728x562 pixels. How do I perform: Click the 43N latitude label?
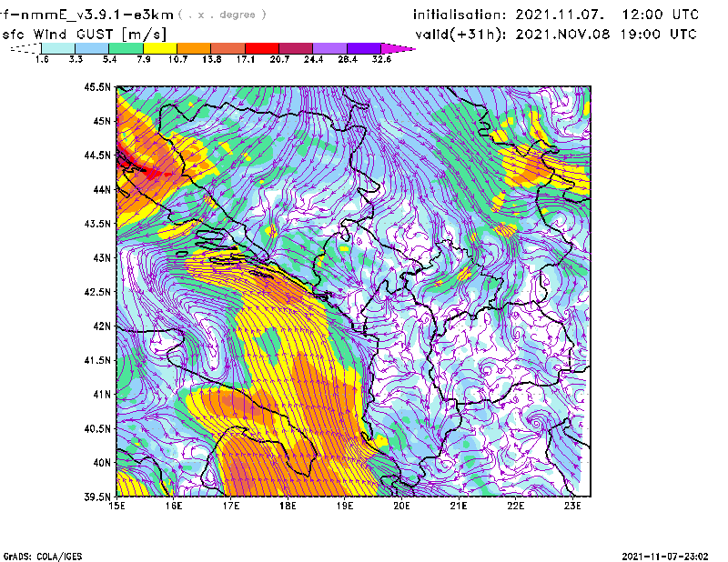pos(102,257)
